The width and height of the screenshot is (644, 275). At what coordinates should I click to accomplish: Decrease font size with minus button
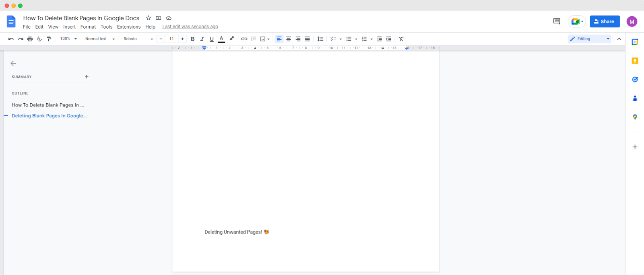[x=161, y=39]
